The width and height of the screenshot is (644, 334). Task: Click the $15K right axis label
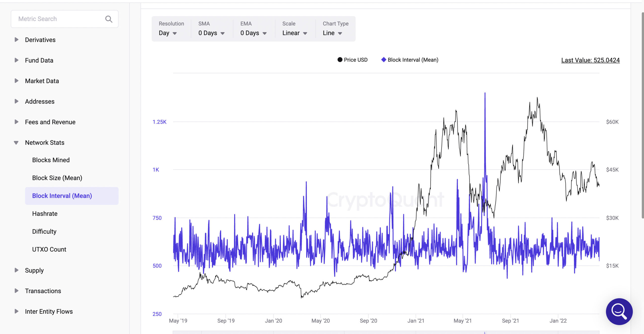pyautogui.click(x=612, y=266)
